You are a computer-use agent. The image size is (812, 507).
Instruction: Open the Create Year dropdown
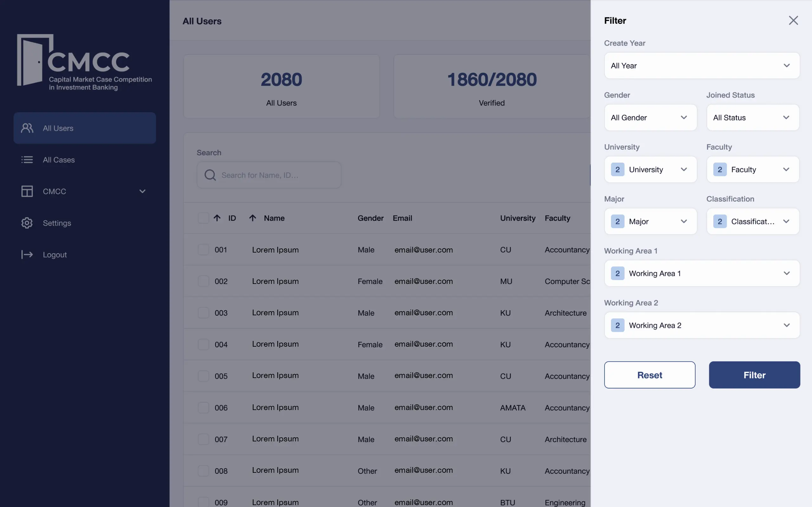(702, 66)
